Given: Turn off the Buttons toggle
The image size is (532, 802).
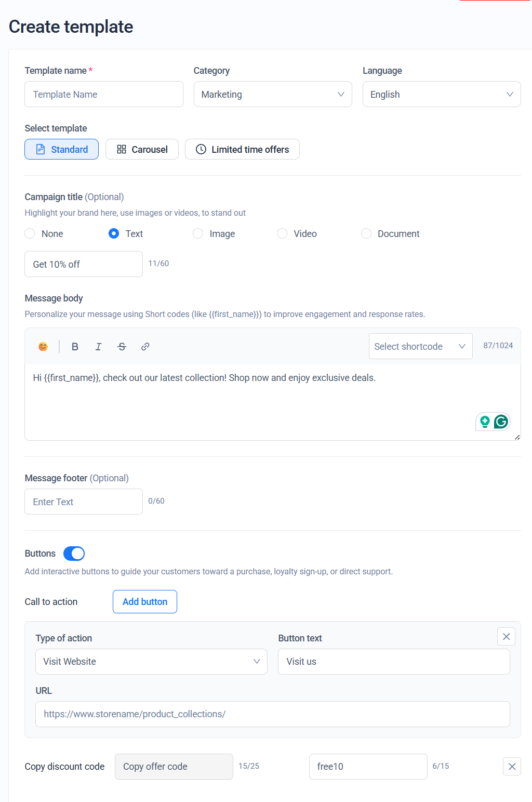Looking at the screenshot, I should 74,554.
